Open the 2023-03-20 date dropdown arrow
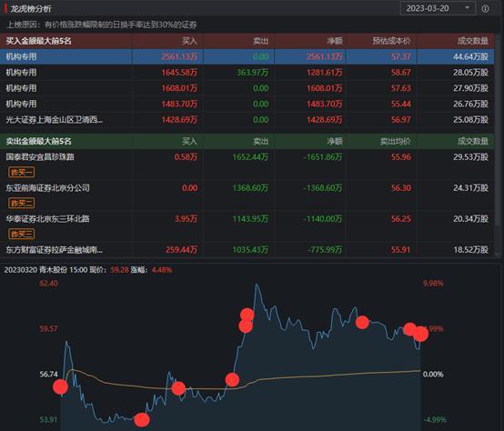 coord(468,7)
